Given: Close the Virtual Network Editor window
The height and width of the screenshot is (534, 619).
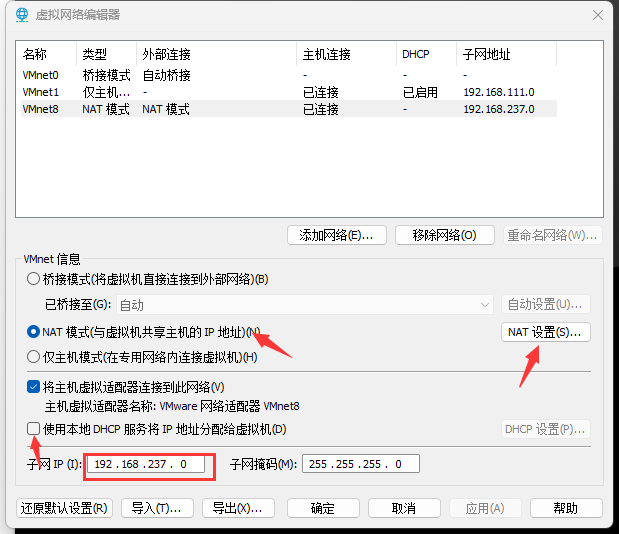Looking at the screenshot, I should click(597, 15).
